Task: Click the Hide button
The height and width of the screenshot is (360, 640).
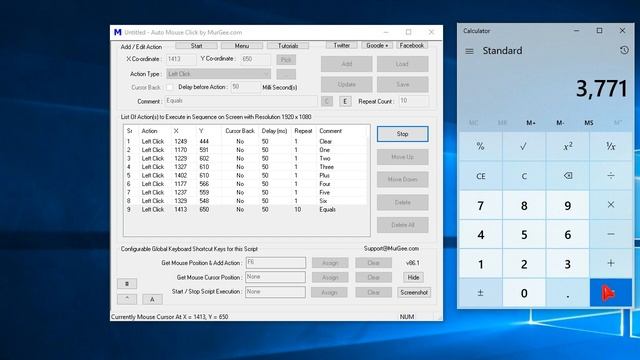Action: click(413, 278)
